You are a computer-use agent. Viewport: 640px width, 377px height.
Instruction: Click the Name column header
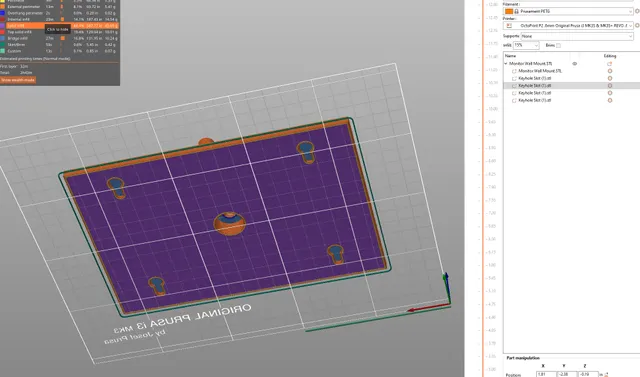tap(511, 56)
